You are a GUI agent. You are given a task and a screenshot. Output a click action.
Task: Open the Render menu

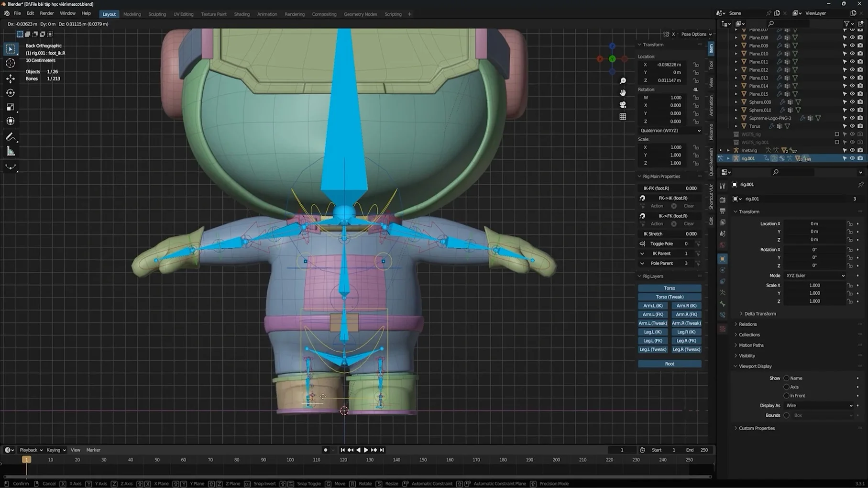pyautogui.click(x=47, y=13)
